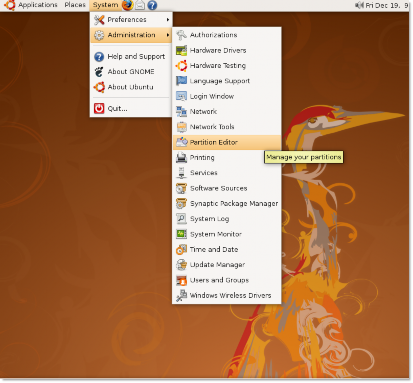Viewport: 413px width, 383px height.
Task: Click the Services icon
Action: click(181, 173)
